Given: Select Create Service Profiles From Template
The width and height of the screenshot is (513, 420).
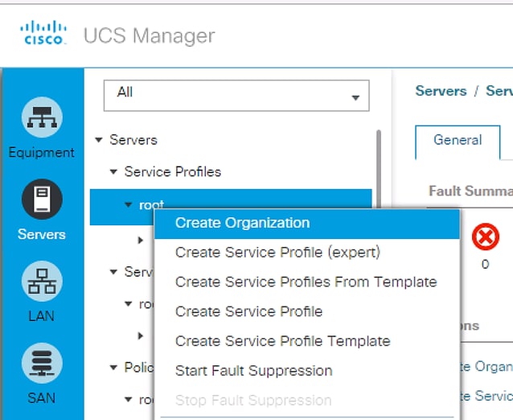Looking at the screenshot, I should point(307,282).
